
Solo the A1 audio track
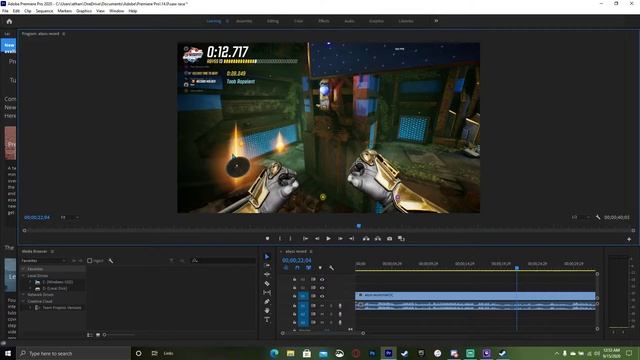pos(331,306)
